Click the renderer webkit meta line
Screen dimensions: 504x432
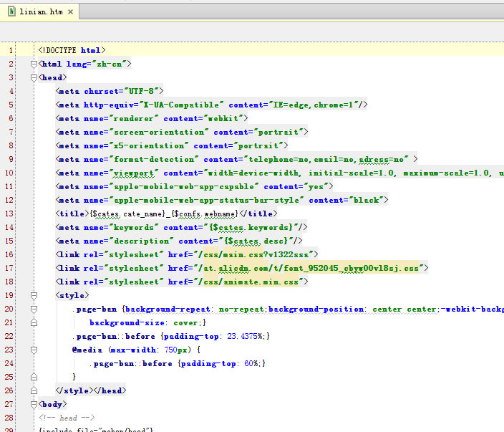pos(151,119)
